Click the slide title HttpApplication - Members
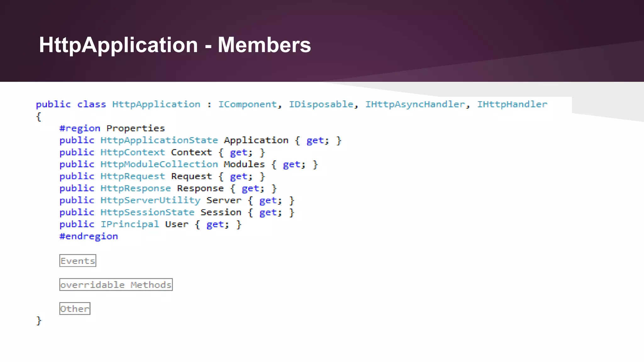Viewport: 644px width, 362px height. tap(175, 45)
